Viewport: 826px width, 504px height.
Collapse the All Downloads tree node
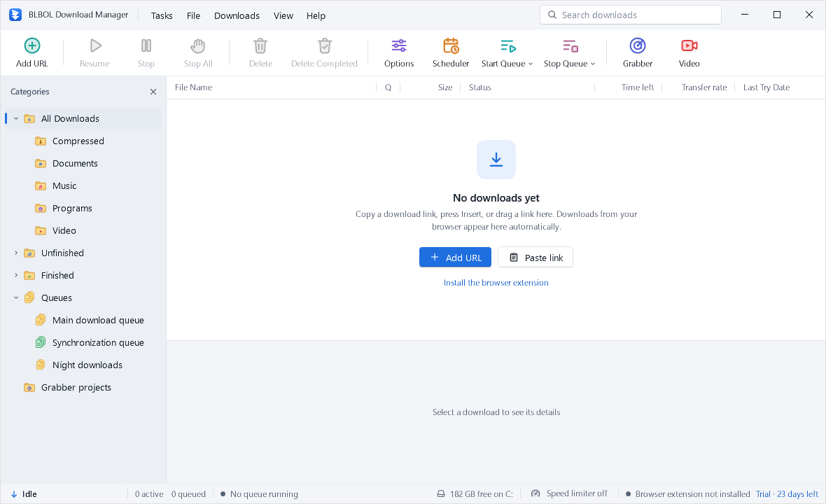(16, 118)
